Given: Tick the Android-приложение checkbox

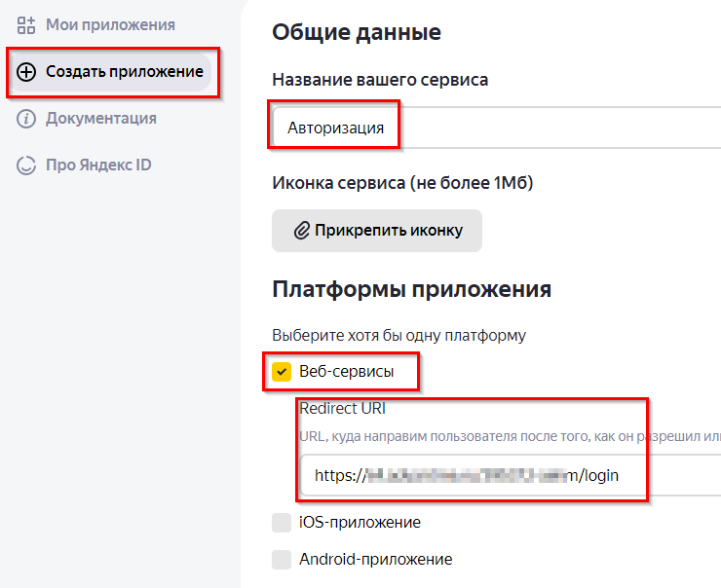Looking at the screenshot, I should coord(282,560).
